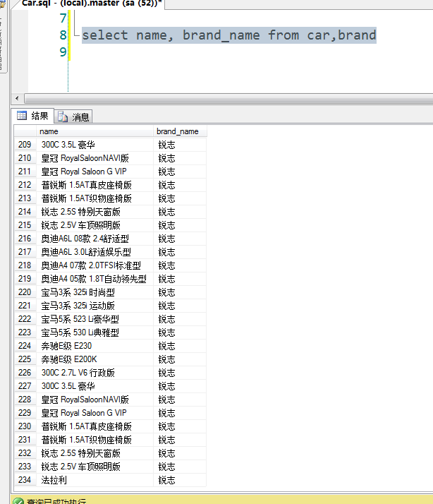Click cell '宝马5系 530 Li典雅型'
The width and height of the screenshot is (433, 504).
(x=94, y=332)
